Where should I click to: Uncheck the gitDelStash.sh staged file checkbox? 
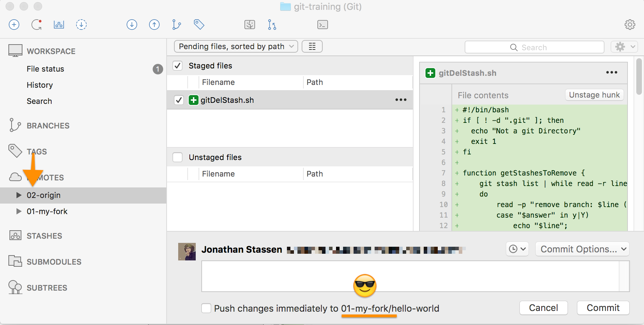(179, 100)
